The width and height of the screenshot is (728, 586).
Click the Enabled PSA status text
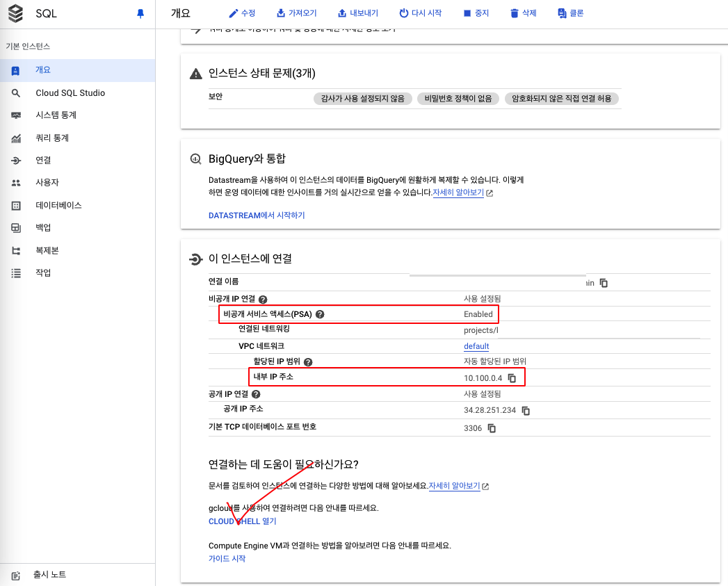(478, 314)
